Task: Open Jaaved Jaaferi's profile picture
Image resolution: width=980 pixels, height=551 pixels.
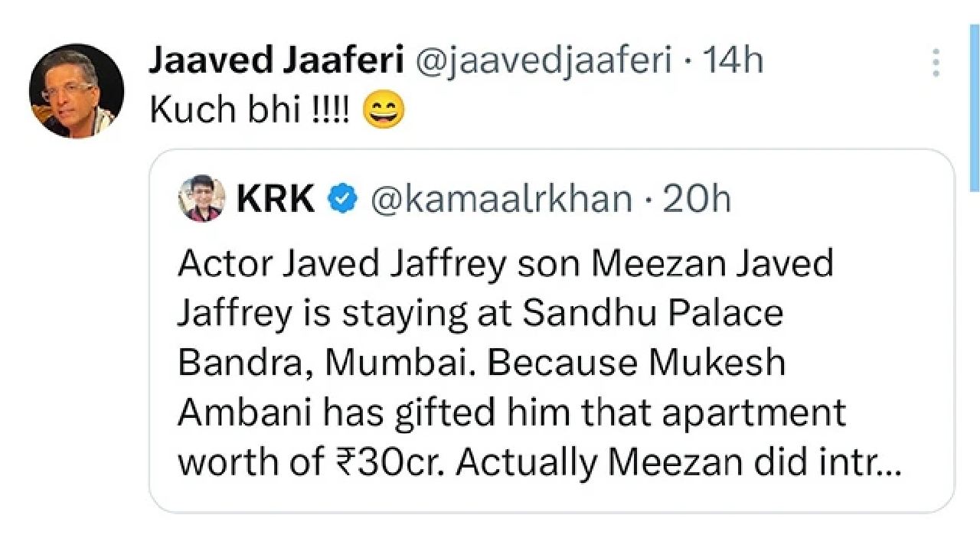Action: click(x=77, y=91)
